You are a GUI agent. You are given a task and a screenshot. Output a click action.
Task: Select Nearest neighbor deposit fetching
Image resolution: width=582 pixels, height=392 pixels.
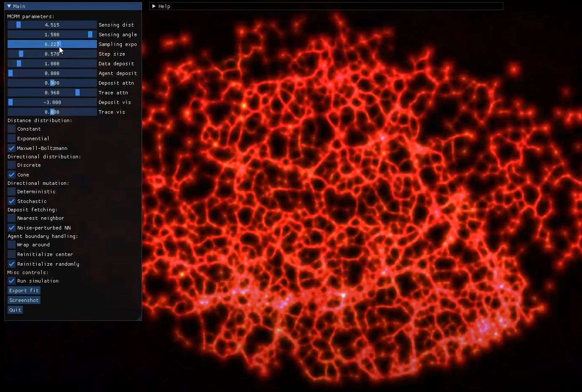pos(12,218)
